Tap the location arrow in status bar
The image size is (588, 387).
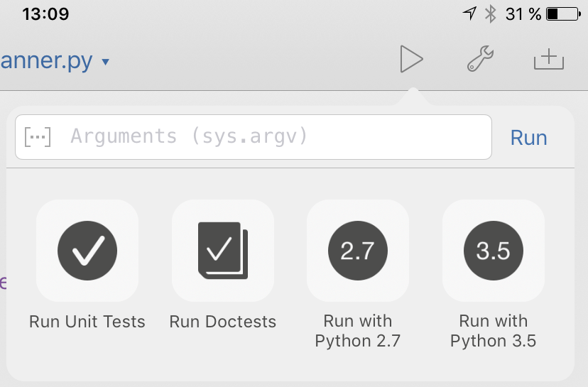pyautogui.click(x=469, y=13)
